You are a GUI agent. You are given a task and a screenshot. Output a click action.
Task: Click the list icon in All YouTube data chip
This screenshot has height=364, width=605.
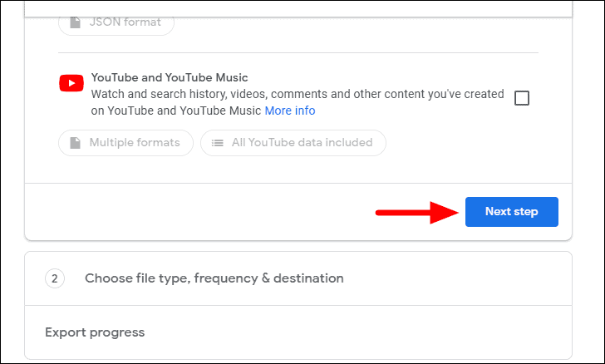[218, 143]
